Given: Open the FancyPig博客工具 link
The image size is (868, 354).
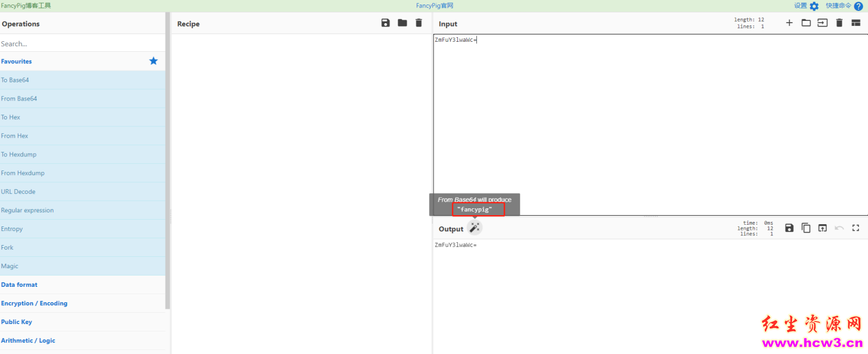Looking at the screenshot, I should pyautogui.click(x=26, y=6).
